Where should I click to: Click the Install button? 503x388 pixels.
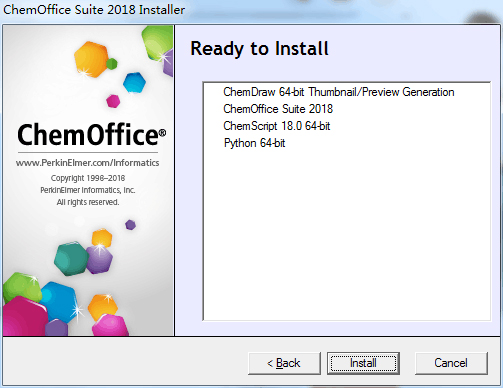point(363,363)
